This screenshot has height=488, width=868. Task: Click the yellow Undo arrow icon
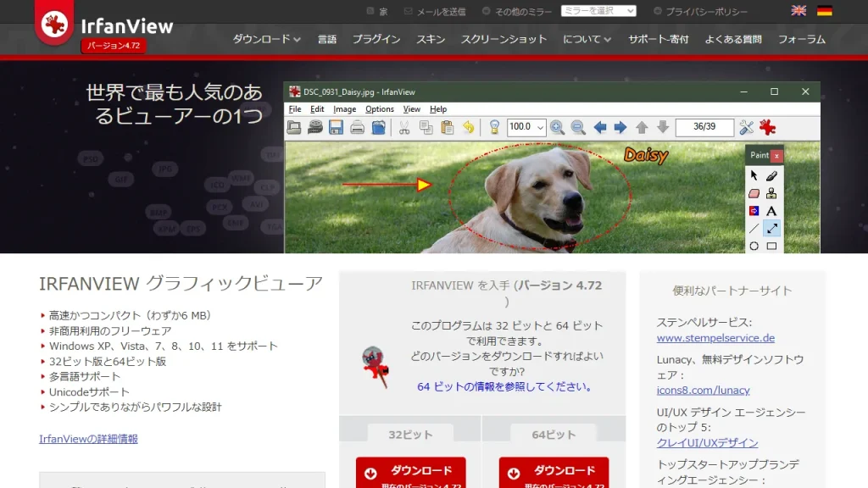tap(468, 127)
